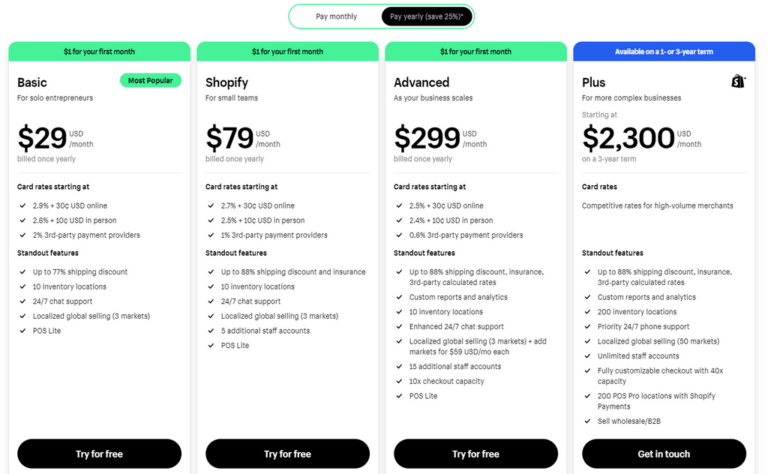This screenshot has width=768, height=474.
Task: Click the Basic plan $1 first month banner
Action: tap(99, 51)
